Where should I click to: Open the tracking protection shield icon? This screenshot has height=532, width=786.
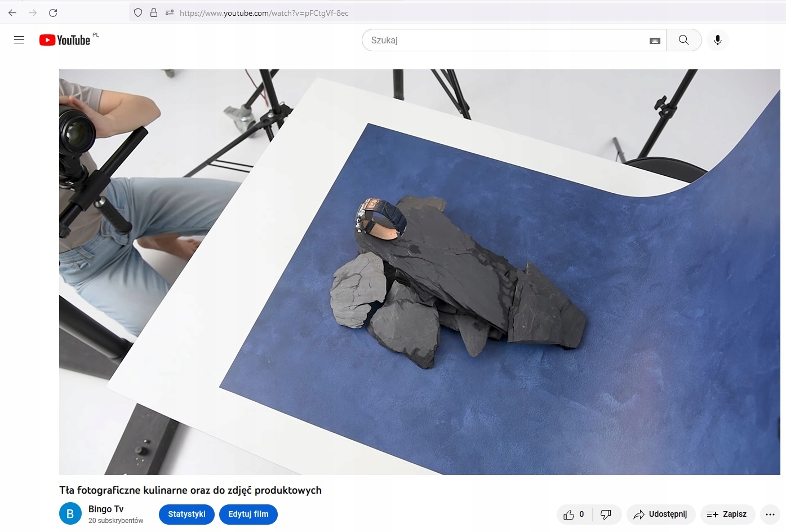pyautogui.click(x=137, y=12)
